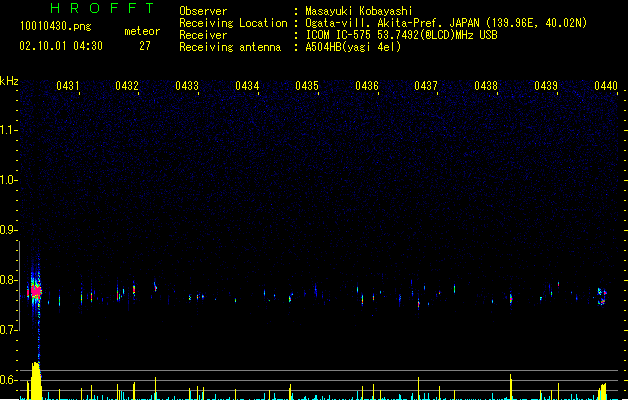Click the HROFFT title text
This screenshot has width=629, height=400.
pos(102,8)
